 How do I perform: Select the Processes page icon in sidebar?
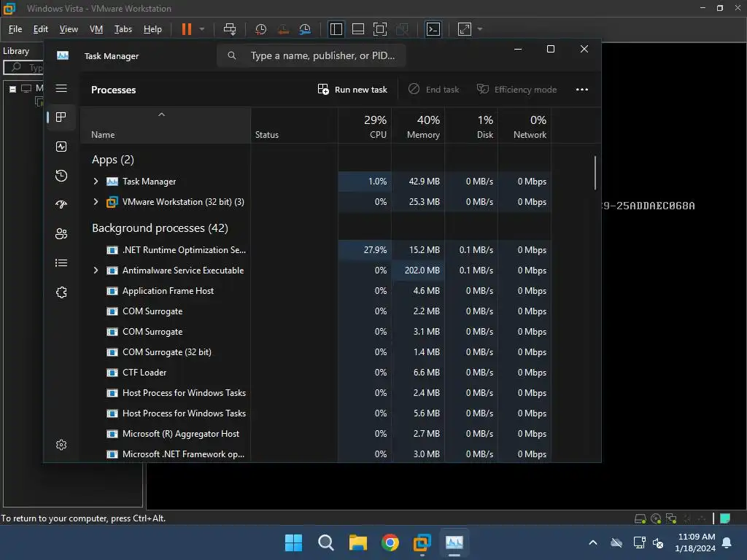pyautogui.click(x=61, y=117)
